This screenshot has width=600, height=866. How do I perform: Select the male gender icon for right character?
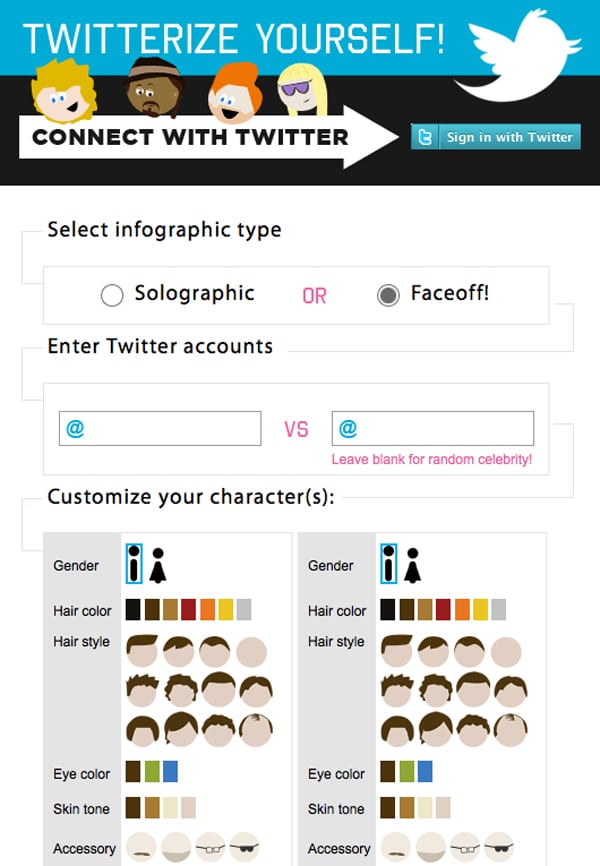(x=388, y=566)
